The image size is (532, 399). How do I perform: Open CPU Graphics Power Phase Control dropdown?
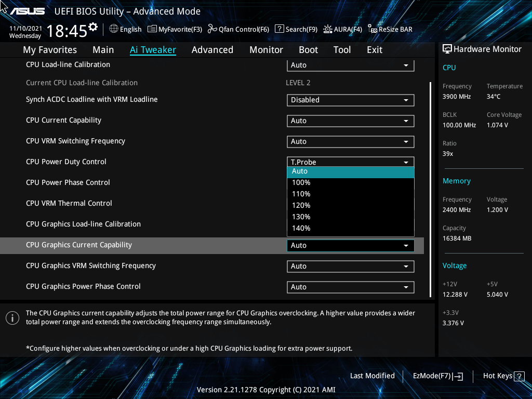pyautogui.click(x=351, y=287)
